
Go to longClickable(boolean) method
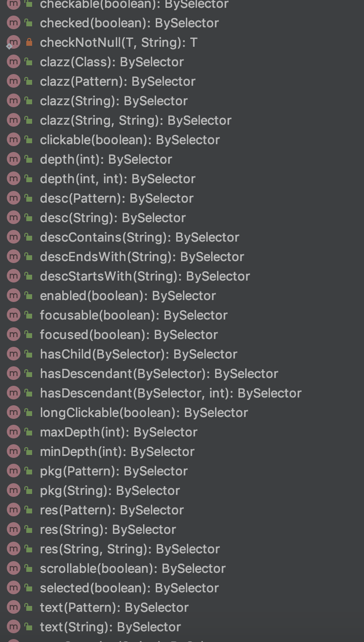click(144, 413)
